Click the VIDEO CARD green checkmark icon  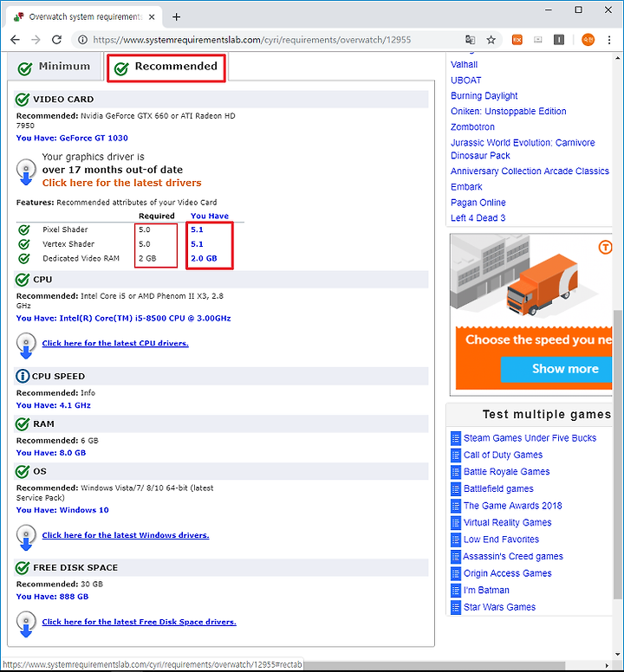23,100
